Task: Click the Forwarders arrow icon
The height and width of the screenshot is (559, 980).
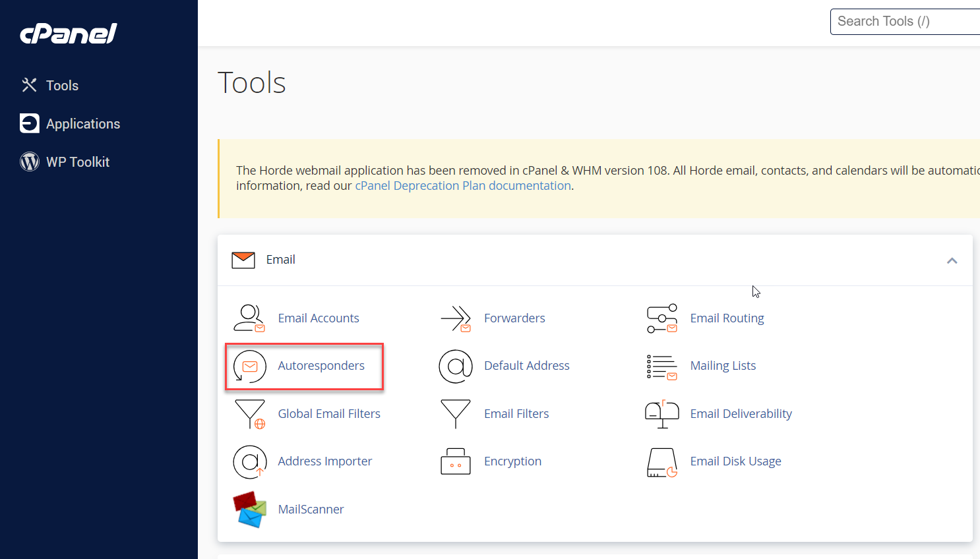Action: (x=456, y=318)
